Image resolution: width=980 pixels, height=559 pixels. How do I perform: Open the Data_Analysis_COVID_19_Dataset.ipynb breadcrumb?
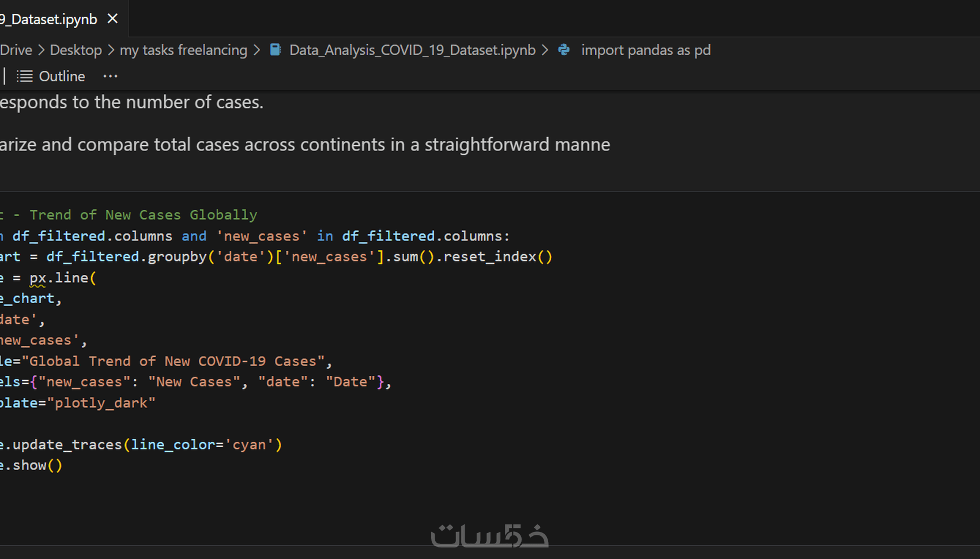click(x=412, y=50)
